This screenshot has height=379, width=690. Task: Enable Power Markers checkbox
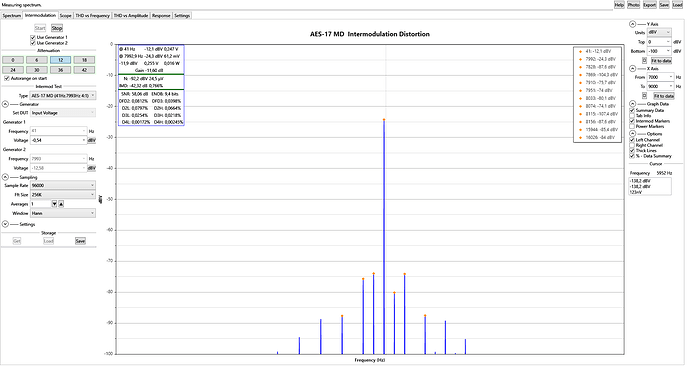pyautogui.click(x=632, y=126)
